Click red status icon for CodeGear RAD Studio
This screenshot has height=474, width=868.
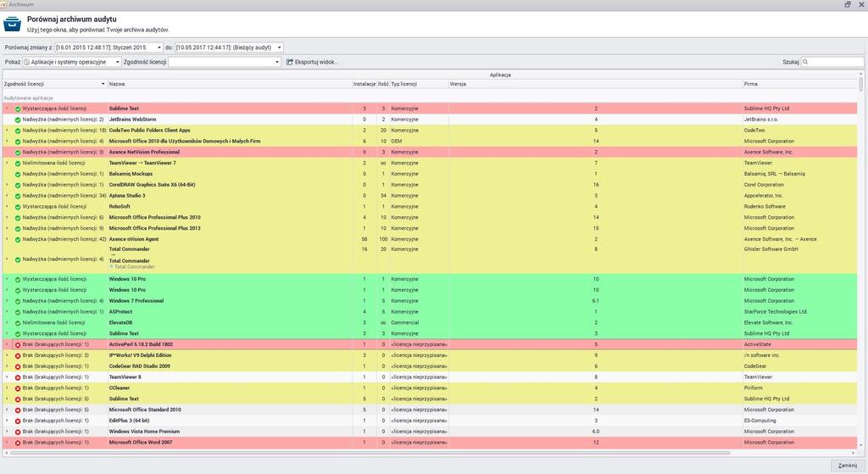click(x=18, y=366)
